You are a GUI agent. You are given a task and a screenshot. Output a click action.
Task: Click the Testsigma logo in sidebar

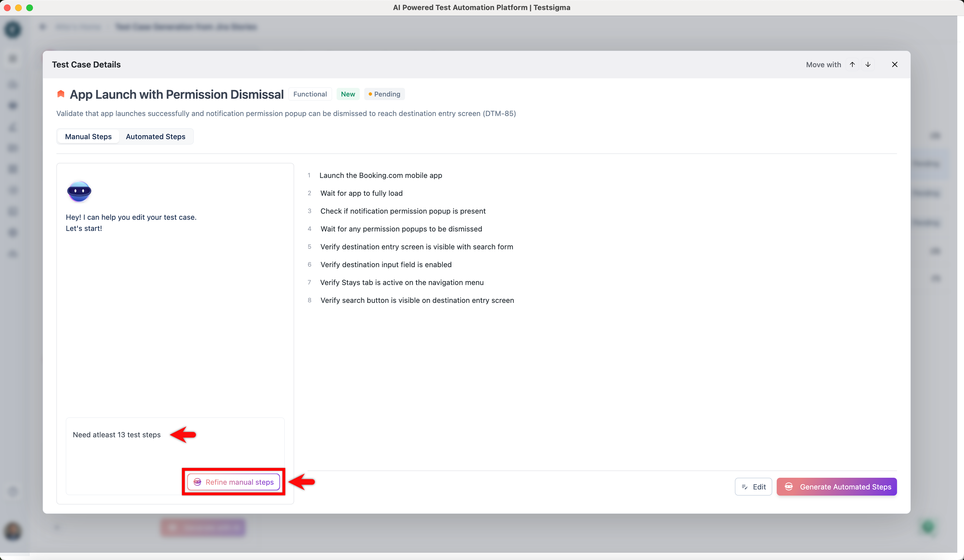(x=13, y=30)
